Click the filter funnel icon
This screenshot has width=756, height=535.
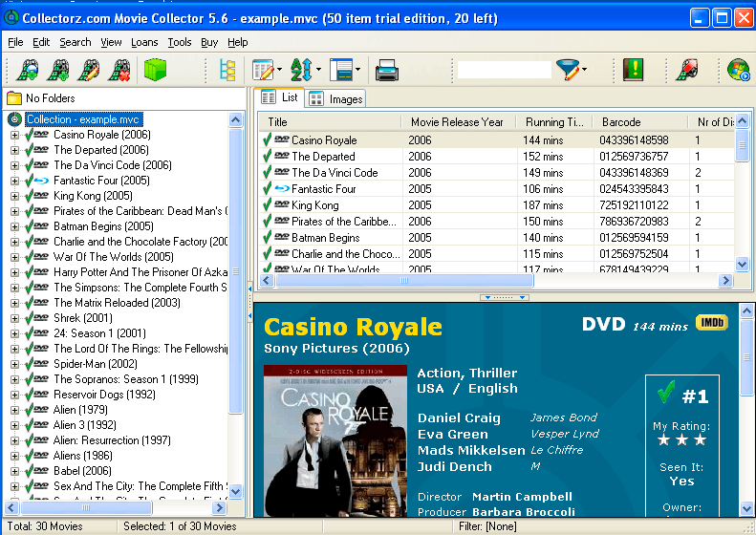click(x=568, y=70)
